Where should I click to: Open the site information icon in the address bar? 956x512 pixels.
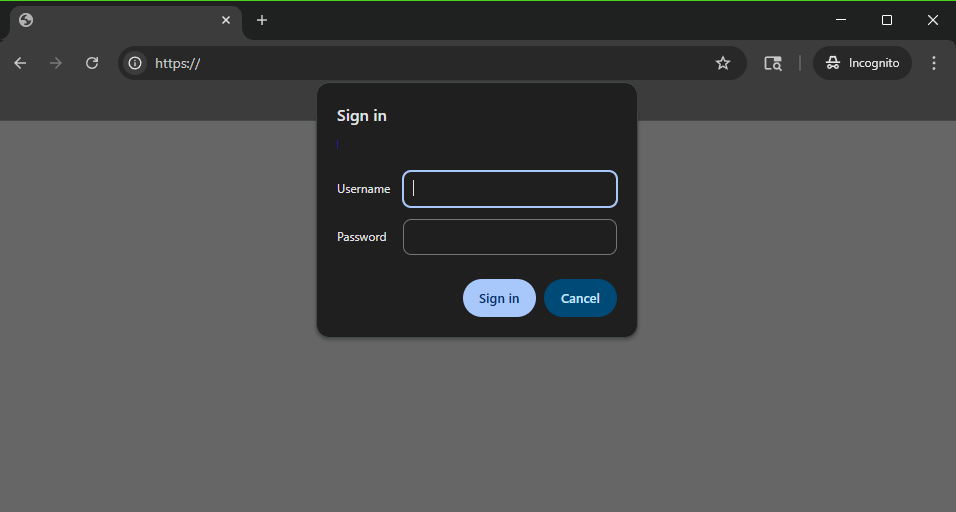click(x=135, y=63)
